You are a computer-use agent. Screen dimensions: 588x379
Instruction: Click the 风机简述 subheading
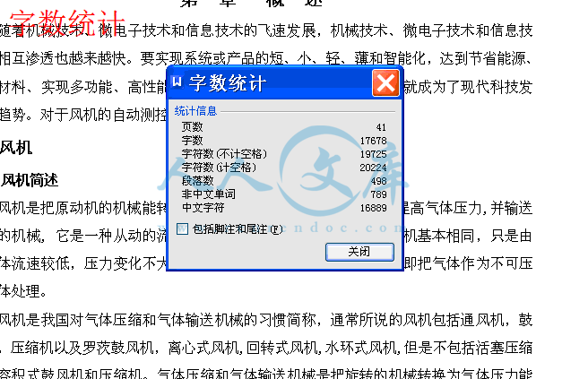pos(30,180)
